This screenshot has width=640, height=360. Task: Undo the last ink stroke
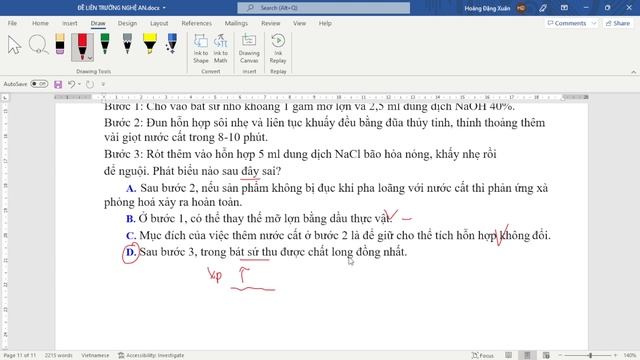71,84
